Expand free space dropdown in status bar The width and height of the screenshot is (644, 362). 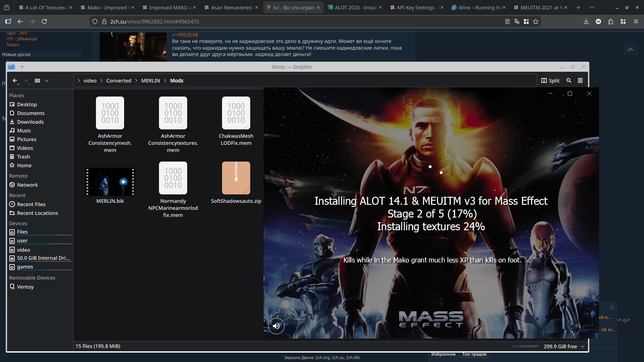coord(583,346)
